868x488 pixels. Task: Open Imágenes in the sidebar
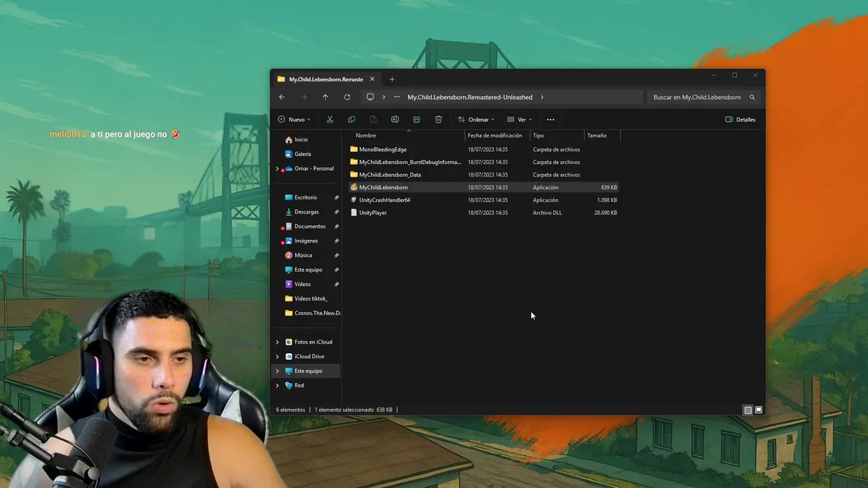tap(306, 241)
